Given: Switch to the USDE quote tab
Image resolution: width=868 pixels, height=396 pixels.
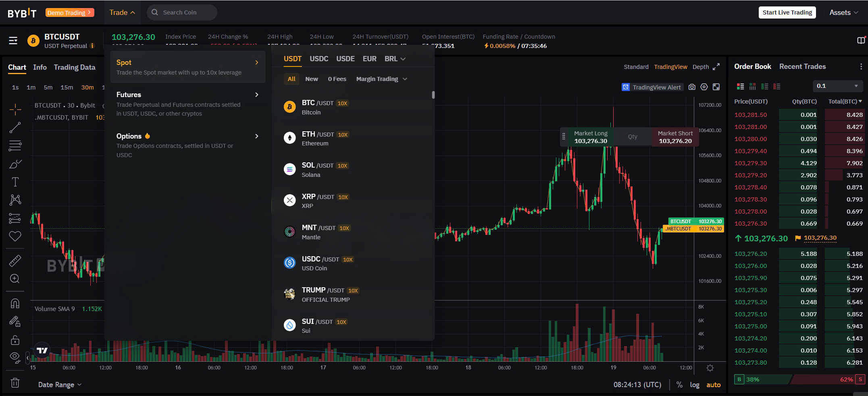Looking at the screenshot, I should (x=346, y=59).
